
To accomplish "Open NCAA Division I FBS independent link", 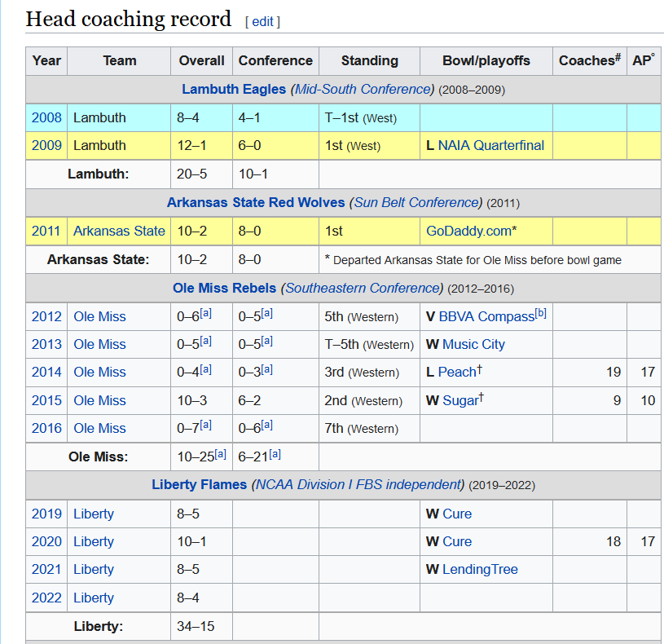I will pos(357,484).
